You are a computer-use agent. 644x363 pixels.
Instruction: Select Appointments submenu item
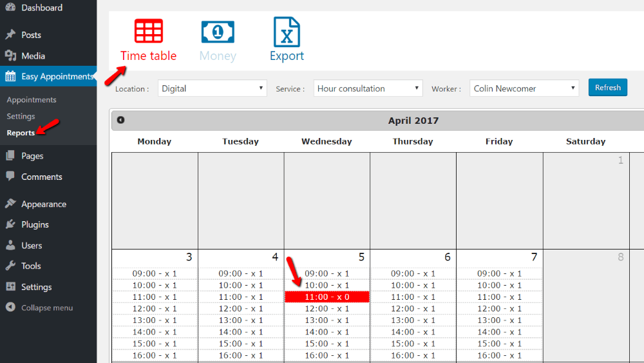coord(32,100)
